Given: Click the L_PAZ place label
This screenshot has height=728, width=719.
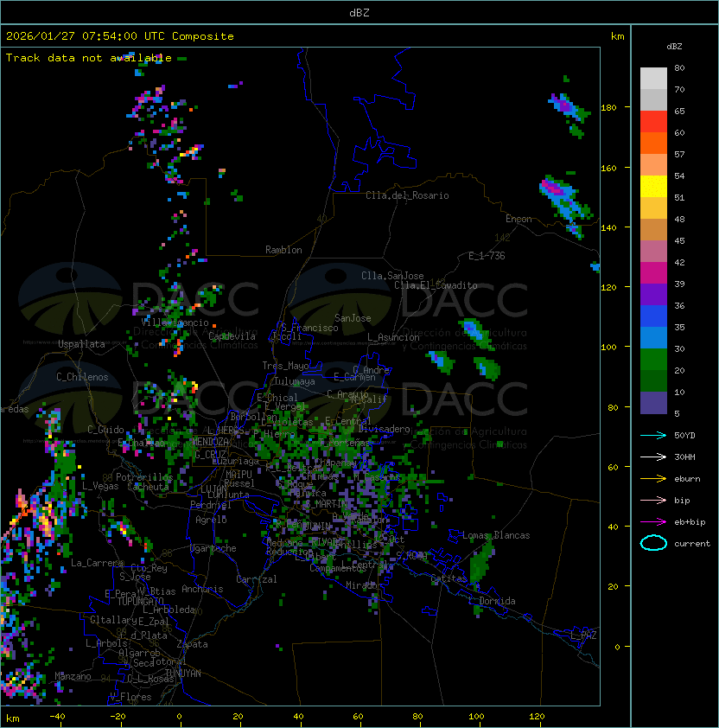Looking at the screenshot, I should (583, 635).
